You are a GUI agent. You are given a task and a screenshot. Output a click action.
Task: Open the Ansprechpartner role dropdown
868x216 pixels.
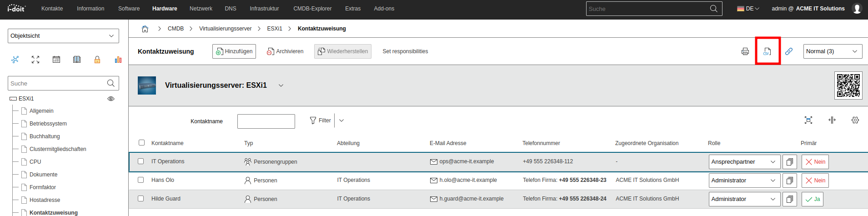tap(744, 162)
